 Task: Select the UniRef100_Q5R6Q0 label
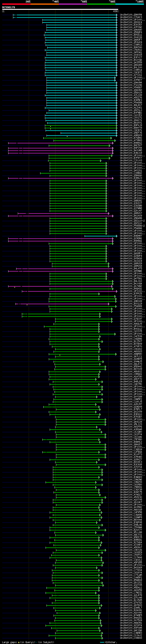pyautogui.click(x=131, y=175)
